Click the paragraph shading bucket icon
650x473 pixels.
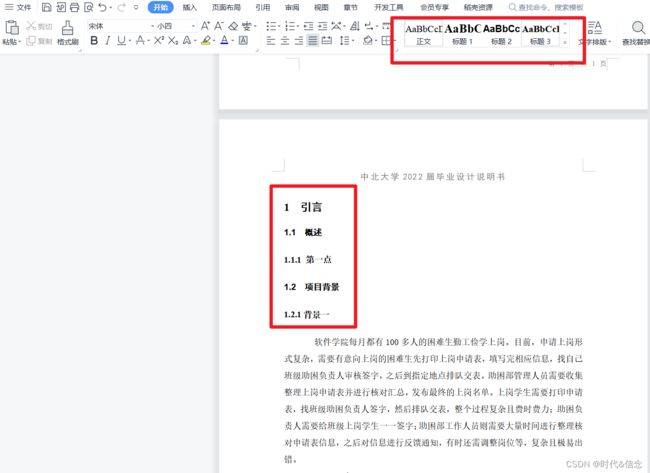367,40
